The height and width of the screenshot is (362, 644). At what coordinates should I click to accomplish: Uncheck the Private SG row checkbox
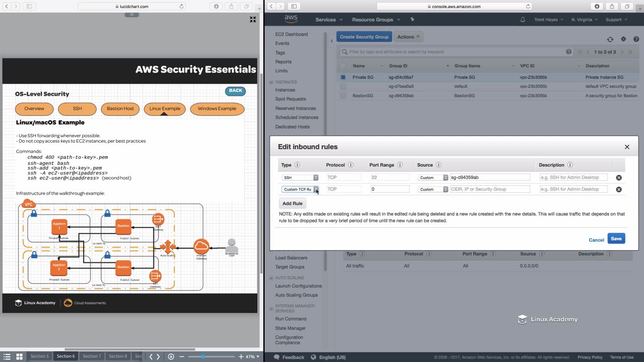[x=343, y=77]
